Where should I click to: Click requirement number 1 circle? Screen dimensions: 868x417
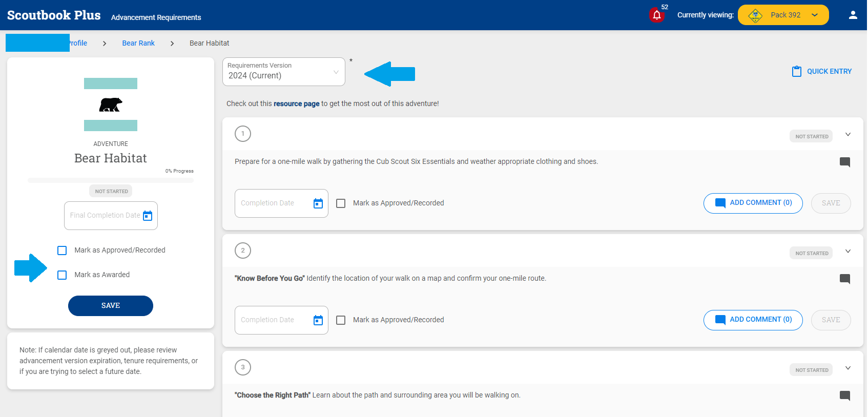click(243, 134)
